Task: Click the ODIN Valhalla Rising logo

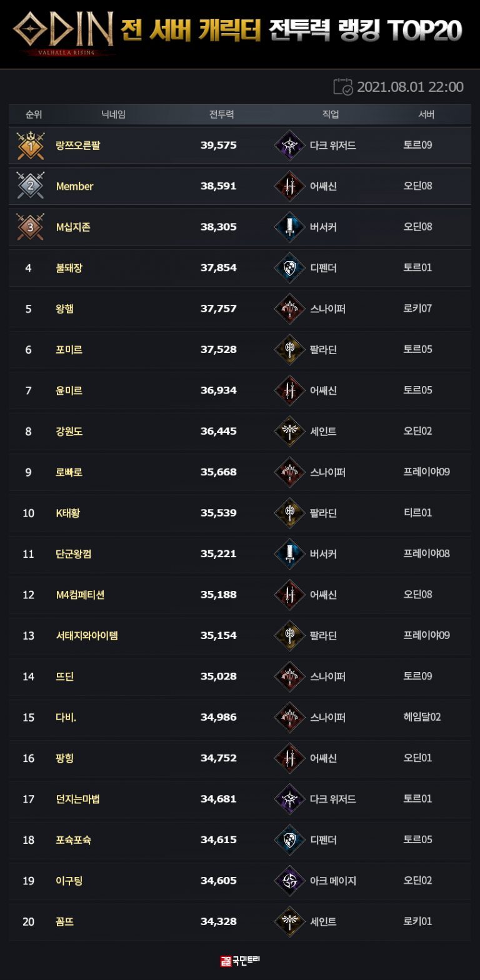Action: 64,32
